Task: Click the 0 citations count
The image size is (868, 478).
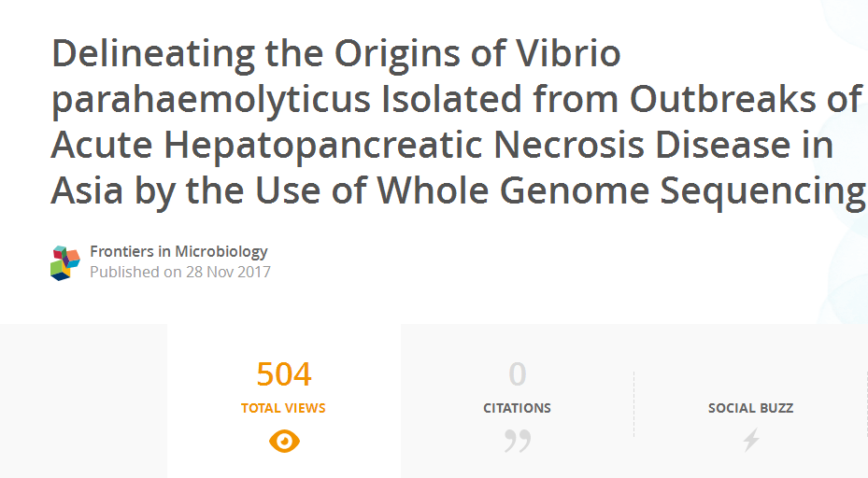Action: tap(517, 375)
